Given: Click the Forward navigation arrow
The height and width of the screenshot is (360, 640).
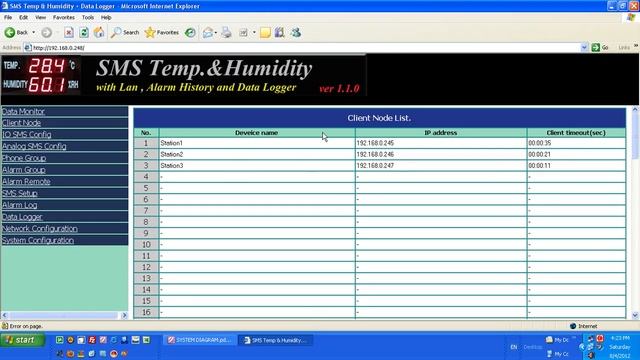Looking at the screenshot, I should [47, 33].
